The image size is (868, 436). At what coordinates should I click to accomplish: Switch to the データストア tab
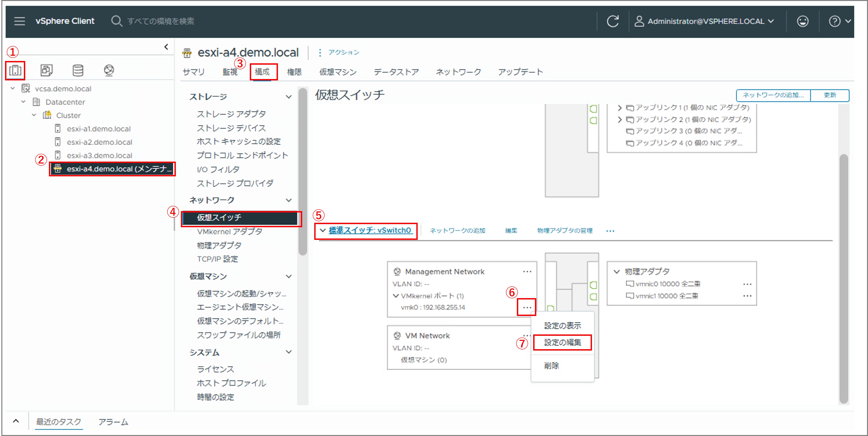pos(396,72)
